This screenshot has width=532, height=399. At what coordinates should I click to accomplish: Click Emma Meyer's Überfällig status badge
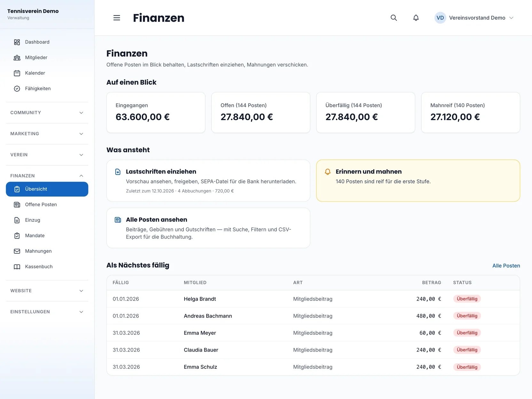click(467, 333)
